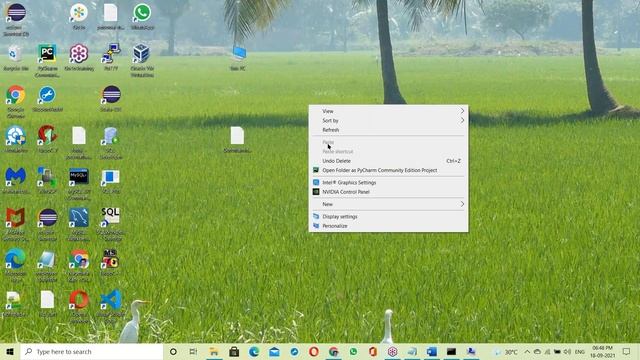Image resolution: width=640 pixels, height=360 pixels.
Task: Select Open Folder as PyCharm Community Edition Project
Action: [x=388, y=170]
